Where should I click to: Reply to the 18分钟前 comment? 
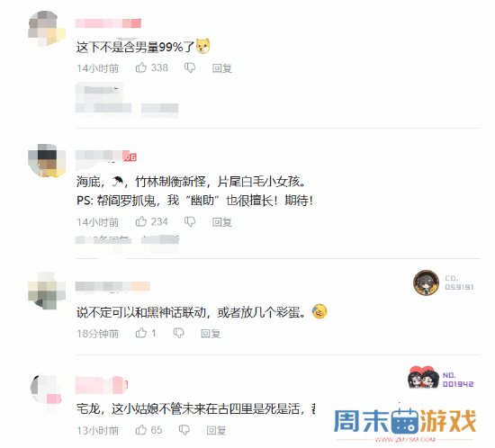[211, 333]
